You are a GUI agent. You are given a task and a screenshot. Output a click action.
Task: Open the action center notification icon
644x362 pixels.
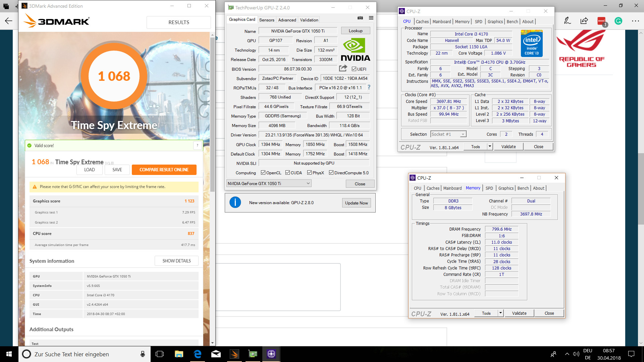(631, 354)
